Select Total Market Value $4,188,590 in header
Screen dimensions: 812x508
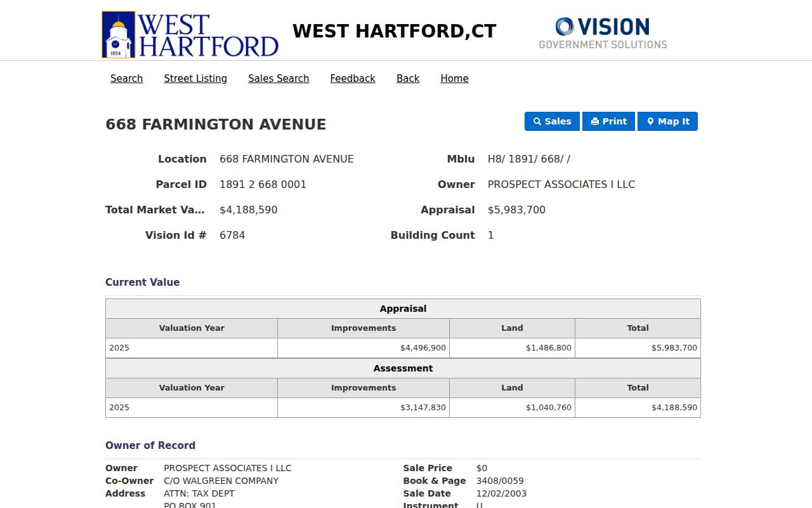point(248,210)
